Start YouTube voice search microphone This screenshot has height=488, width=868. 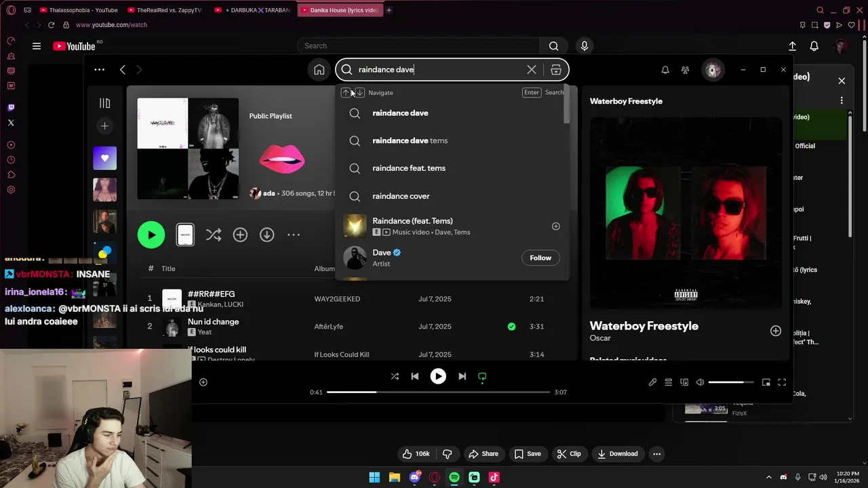point(585,46)
